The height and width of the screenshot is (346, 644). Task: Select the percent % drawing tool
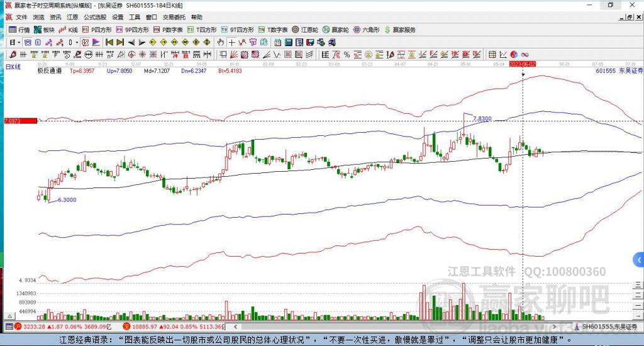coord(347,54)
